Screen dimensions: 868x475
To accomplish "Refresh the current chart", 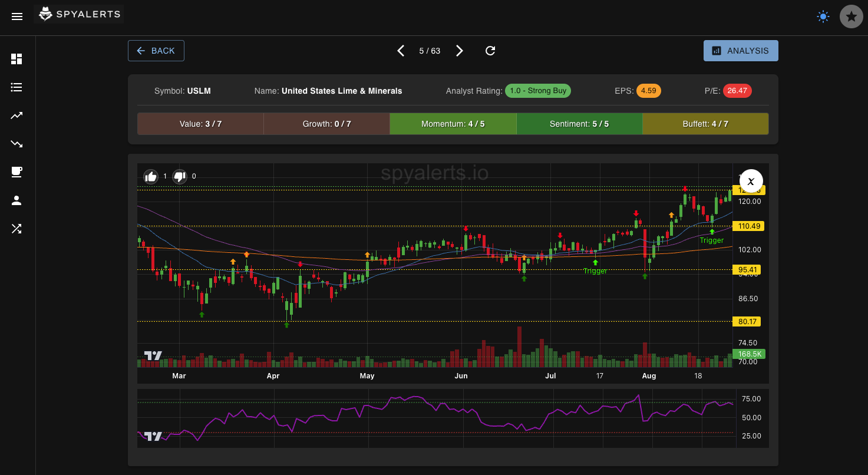I will [x=490, y=51].
